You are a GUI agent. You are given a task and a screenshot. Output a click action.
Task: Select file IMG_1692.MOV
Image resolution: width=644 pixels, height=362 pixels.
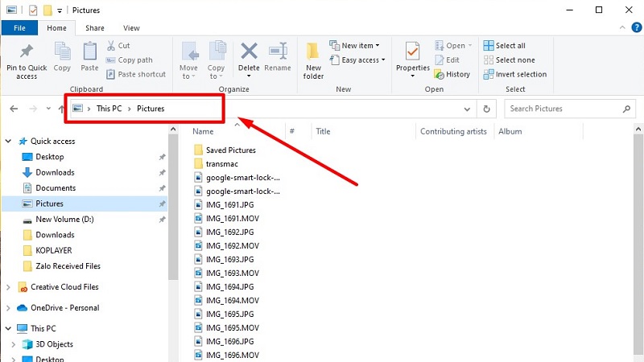(233, 246)
